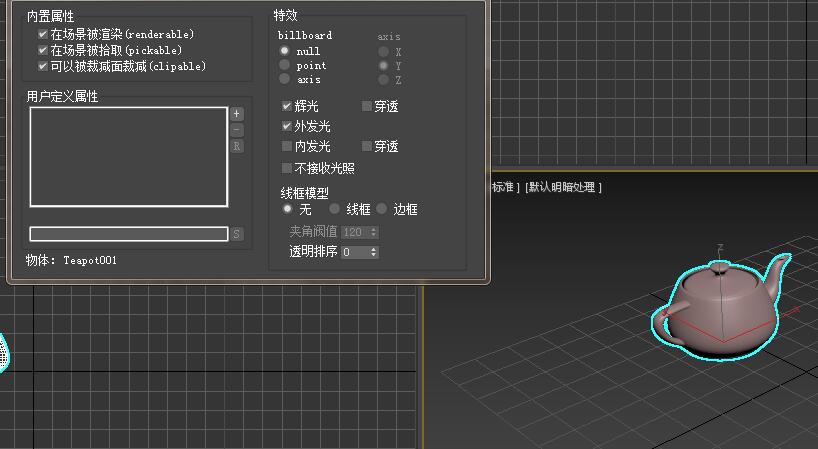Open the 默认明暗处理 viewport shading menu
The image size is (818, 449).
tap(564, 187)
